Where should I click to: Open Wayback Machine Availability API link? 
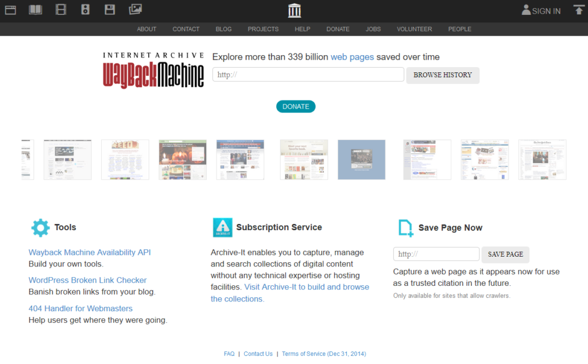click(90, 253)
